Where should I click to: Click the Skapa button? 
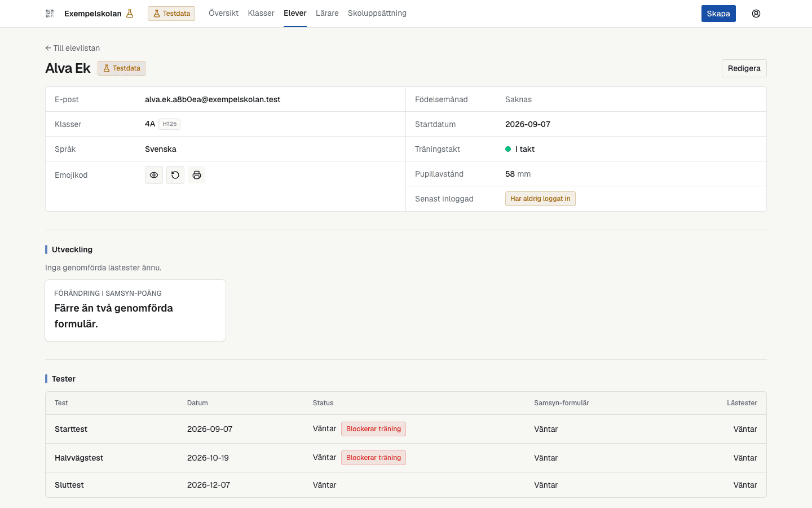(718, 14)
